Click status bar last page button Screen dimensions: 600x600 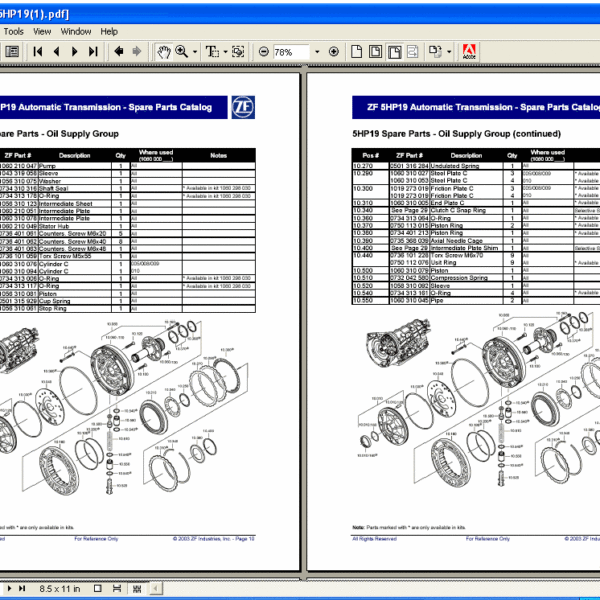(x=22, y=588)
